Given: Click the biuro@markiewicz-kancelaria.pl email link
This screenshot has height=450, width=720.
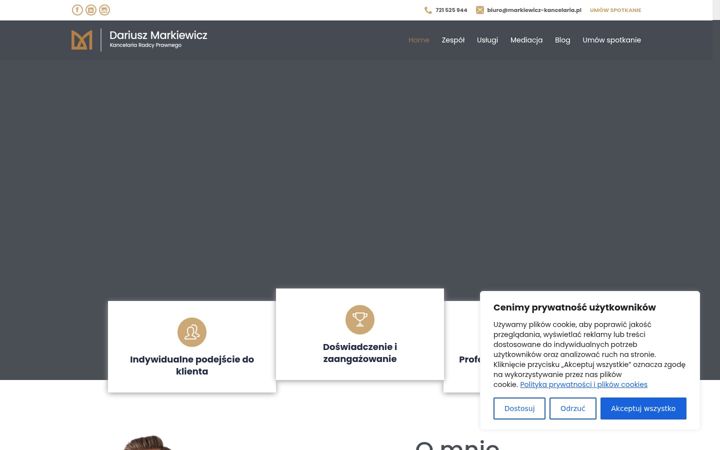Looking at the screenshot, I should coord(534,10).
